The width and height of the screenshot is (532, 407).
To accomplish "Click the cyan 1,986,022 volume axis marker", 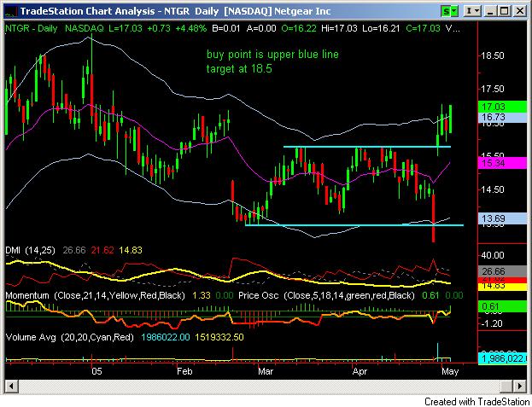I will coord(502,358).
